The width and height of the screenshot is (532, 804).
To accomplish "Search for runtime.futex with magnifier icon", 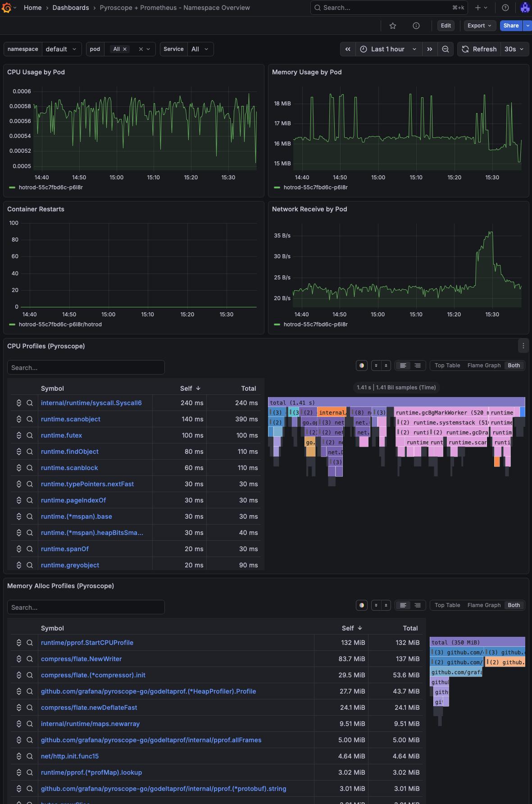I will (x=30, y=435).
